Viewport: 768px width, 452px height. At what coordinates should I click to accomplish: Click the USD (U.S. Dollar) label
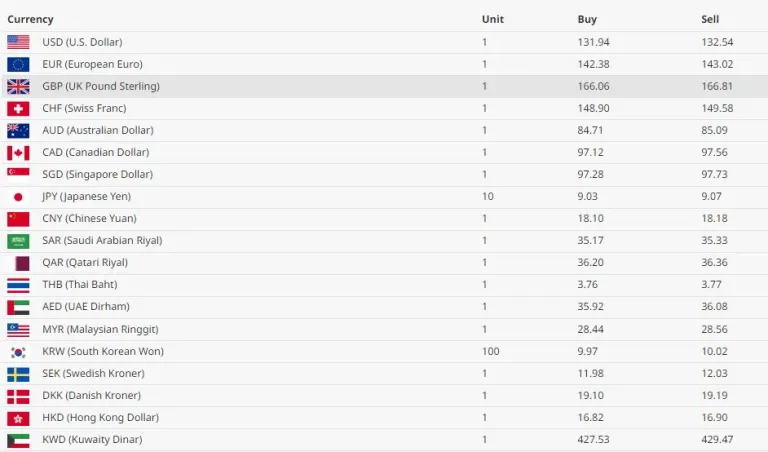point(82,42)
